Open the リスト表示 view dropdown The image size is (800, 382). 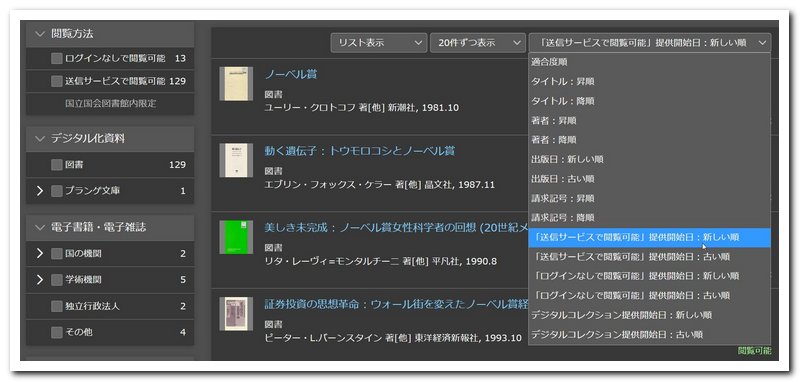379,43
